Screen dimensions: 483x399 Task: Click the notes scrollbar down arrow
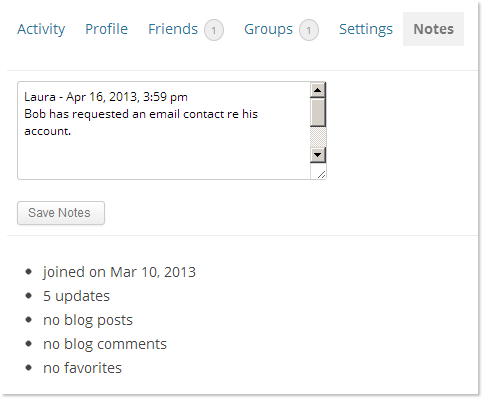[318, 155]
